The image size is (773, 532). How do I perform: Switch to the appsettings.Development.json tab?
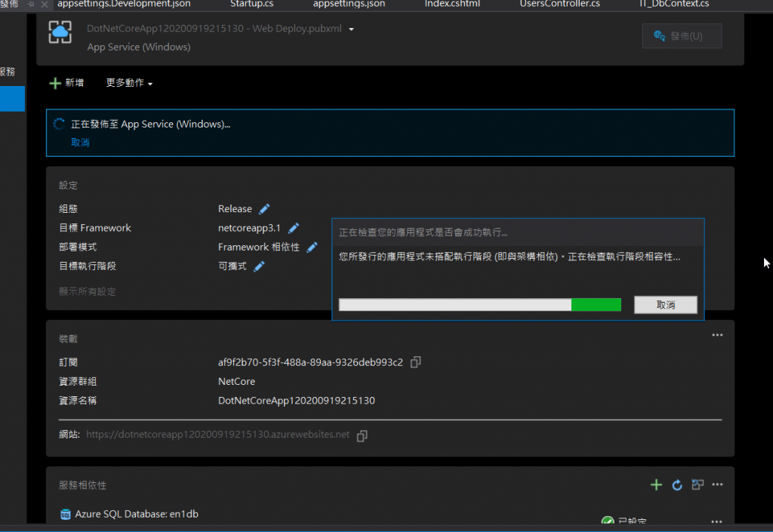[x=124, y=4]
